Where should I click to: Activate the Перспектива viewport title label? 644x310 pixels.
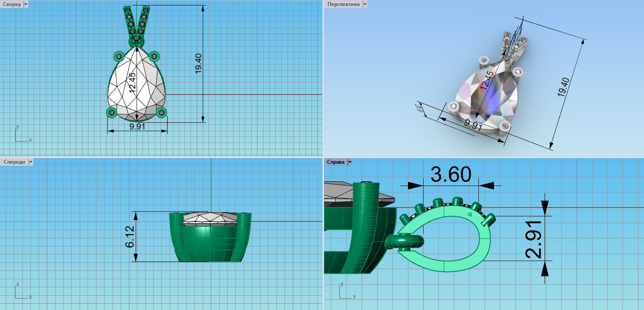[343, 4]
